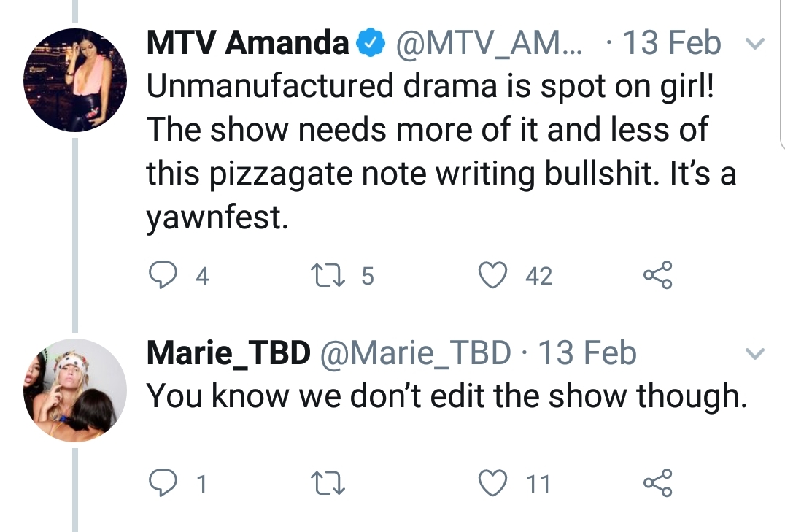785x532 pixels.
Task: Click the @MTV_AM... handle
Action: click(489, 44)
